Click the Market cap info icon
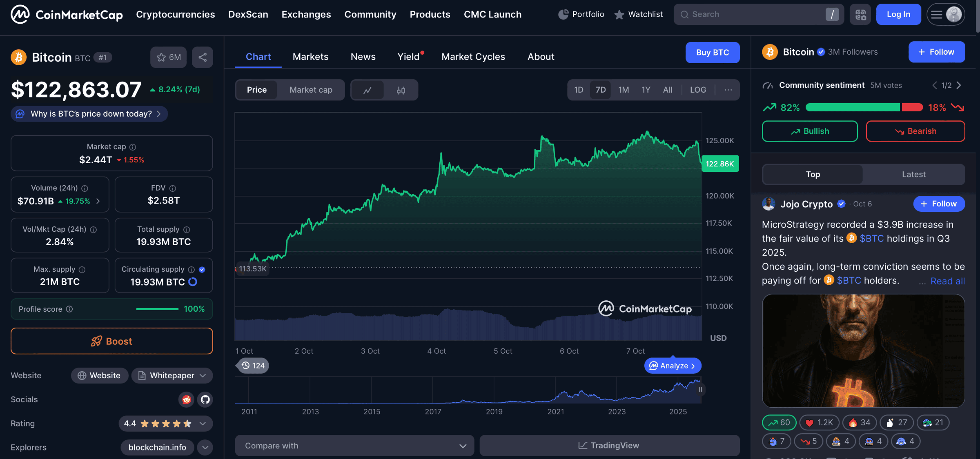The height and width of the screenshot is (459, 980). click(x=133, y=147)
